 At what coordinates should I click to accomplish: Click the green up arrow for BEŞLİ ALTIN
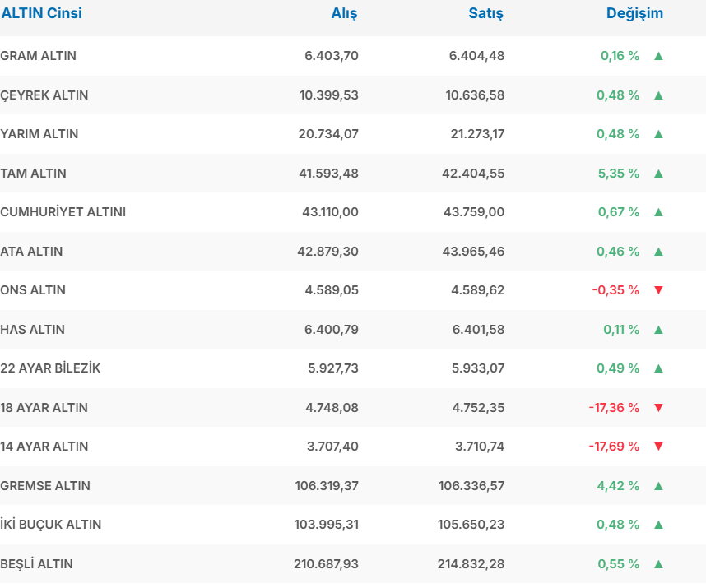pos(658,564)
